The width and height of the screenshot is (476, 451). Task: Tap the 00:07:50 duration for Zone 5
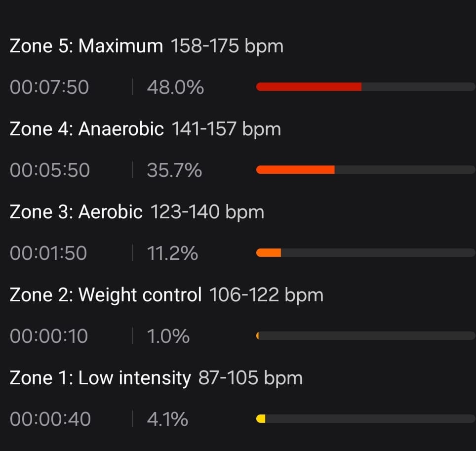coord(49,87)
